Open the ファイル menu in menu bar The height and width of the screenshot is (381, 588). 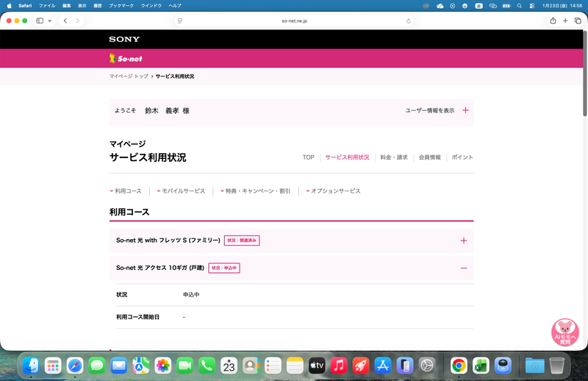[x=47, y=6]
